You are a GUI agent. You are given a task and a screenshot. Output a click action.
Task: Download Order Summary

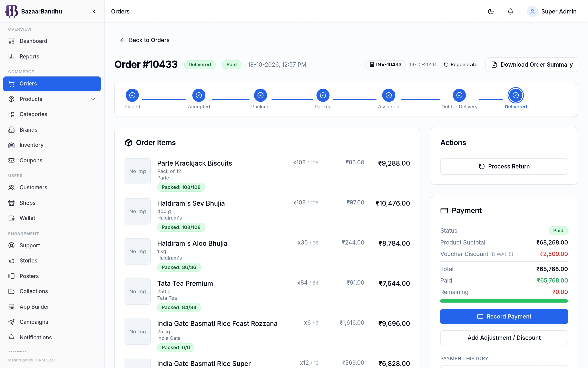(x=532, y=64)
